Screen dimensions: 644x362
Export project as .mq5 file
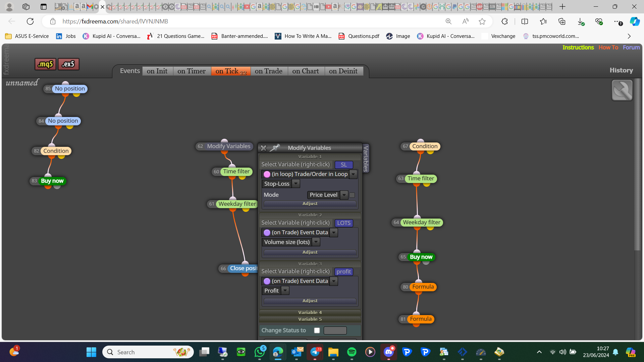pos(45,64)
